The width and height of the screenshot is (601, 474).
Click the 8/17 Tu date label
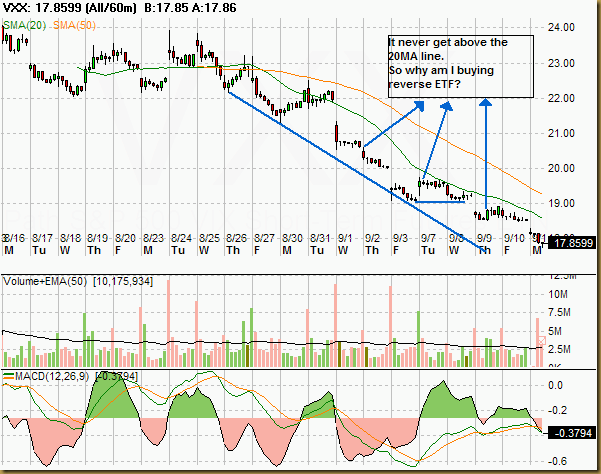tap(41, 244)
